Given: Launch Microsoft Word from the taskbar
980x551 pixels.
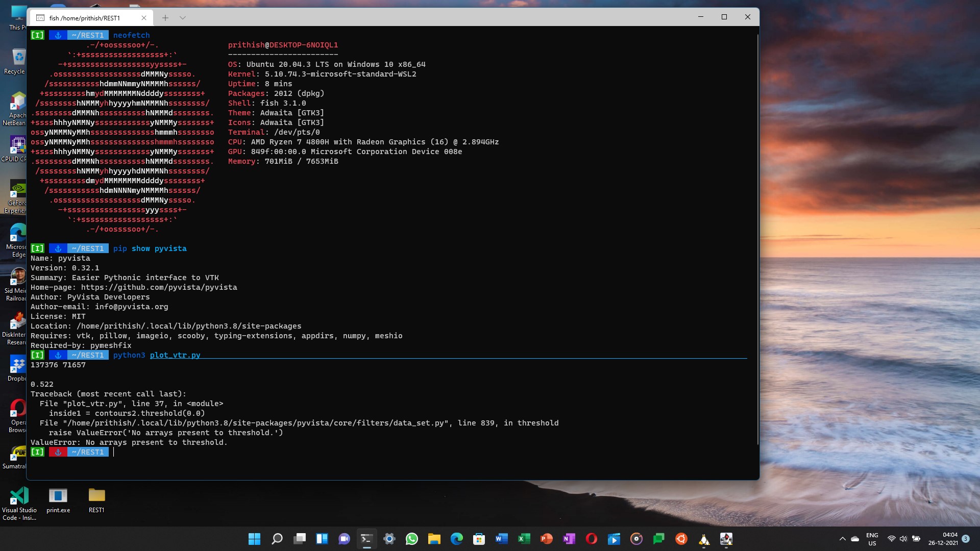Looking at the screenshot, I should [x=501, y=539].
